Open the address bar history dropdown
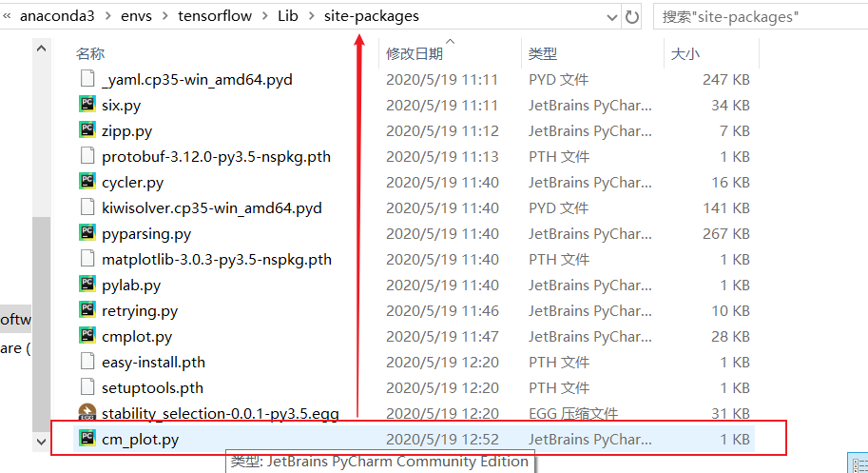868x473 pixels. coord(611,17)
